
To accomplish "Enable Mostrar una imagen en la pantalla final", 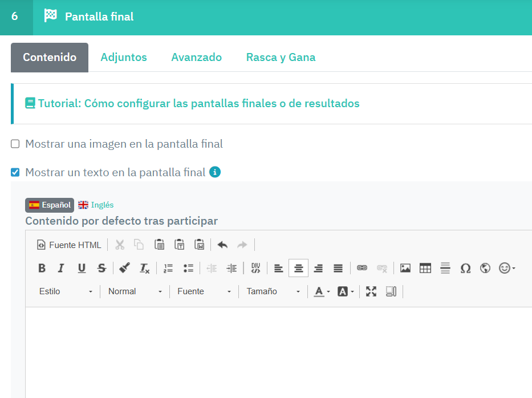I will tap(15, 144).
